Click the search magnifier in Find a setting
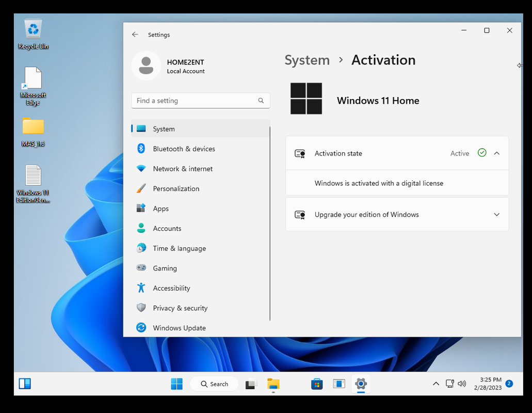The width and height of the screenshot is (532, 413). pyautogui.click(x=261, y=101)
